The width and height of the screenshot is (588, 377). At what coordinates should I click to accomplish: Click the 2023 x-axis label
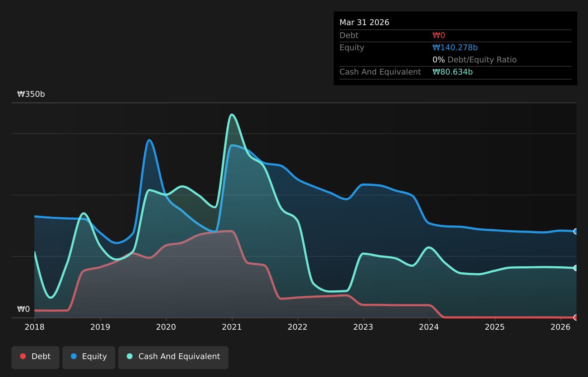pyautogui.click(x=363, y=327)
